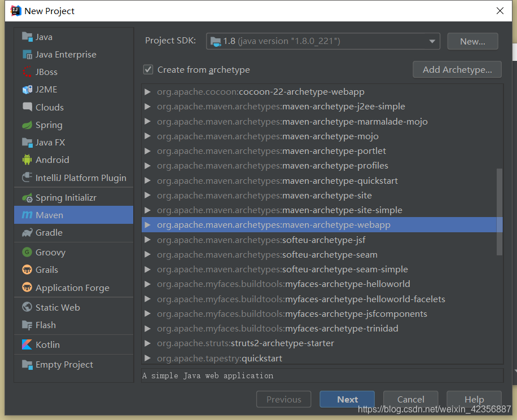Pick the Java FX folder icon
This screenshot has height=420, width=517.
click(x=27, y=142)
